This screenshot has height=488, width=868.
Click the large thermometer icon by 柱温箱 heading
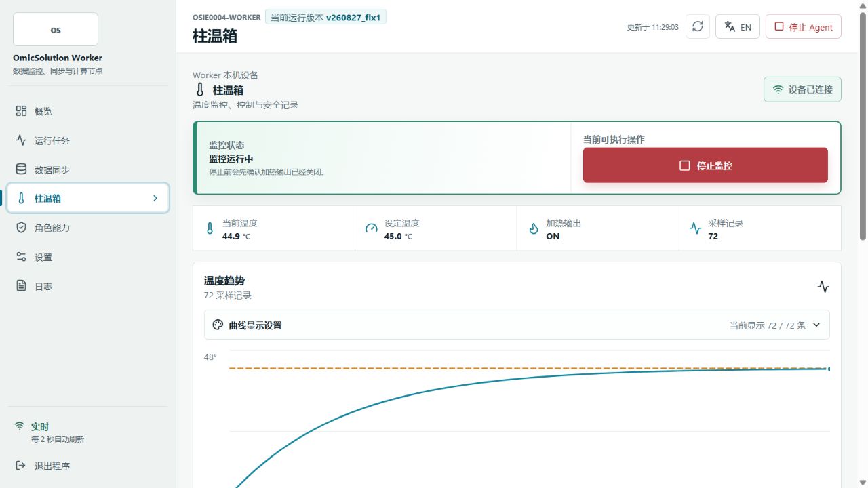(199, 89)
